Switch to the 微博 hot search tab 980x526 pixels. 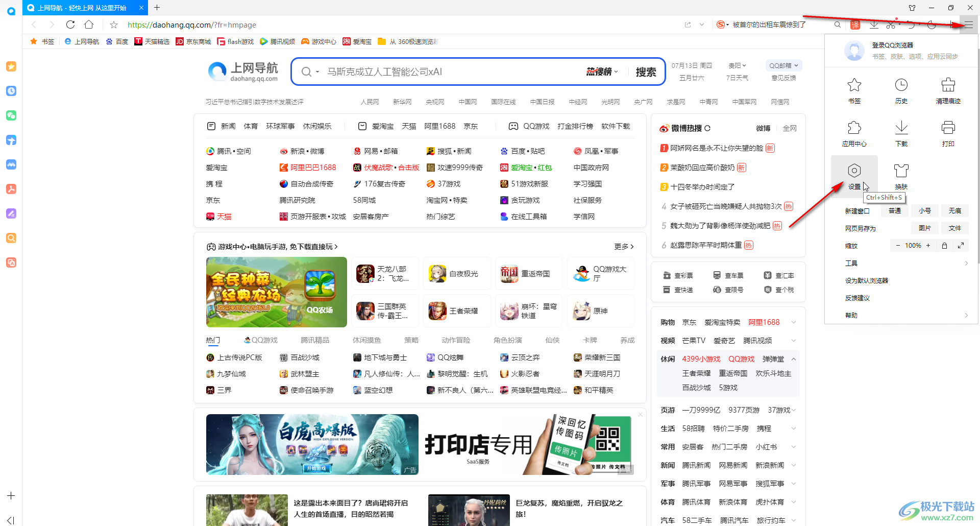[763, 128]
